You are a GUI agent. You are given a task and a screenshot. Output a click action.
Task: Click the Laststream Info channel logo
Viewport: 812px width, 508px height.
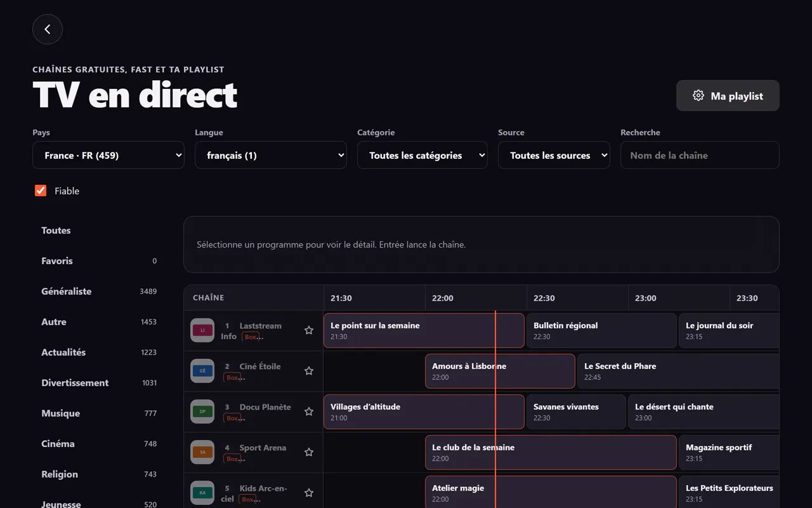pyautogui.click(x=202, y=330)
